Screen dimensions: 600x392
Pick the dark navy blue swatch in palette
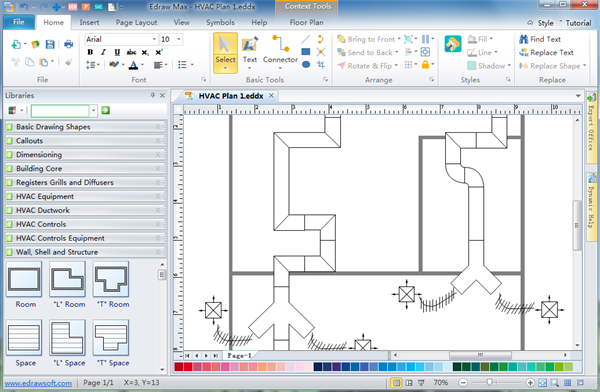(318, 367)
